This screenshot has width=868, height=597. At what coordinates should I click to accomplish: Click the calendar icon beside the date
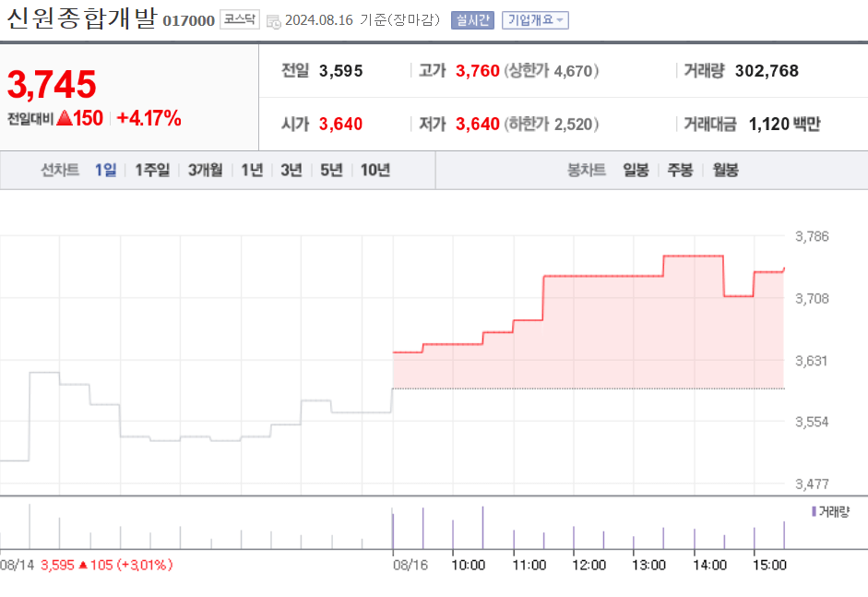point(271,18)
